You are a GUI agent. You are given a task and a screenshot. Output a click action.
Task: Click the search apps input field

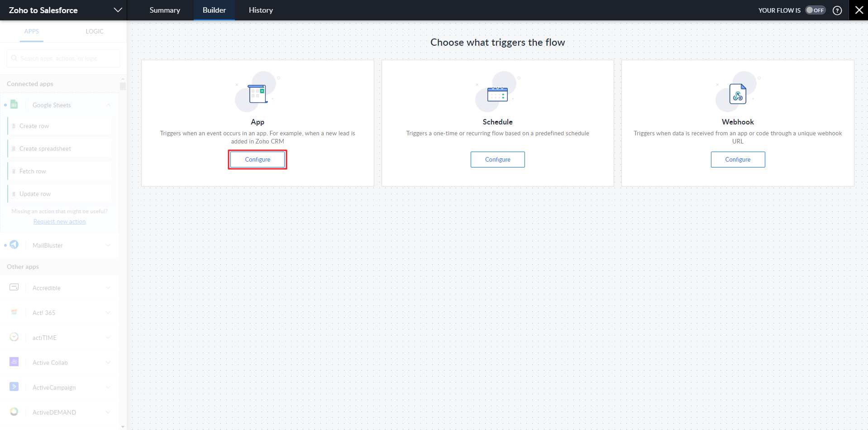point(63,58)
